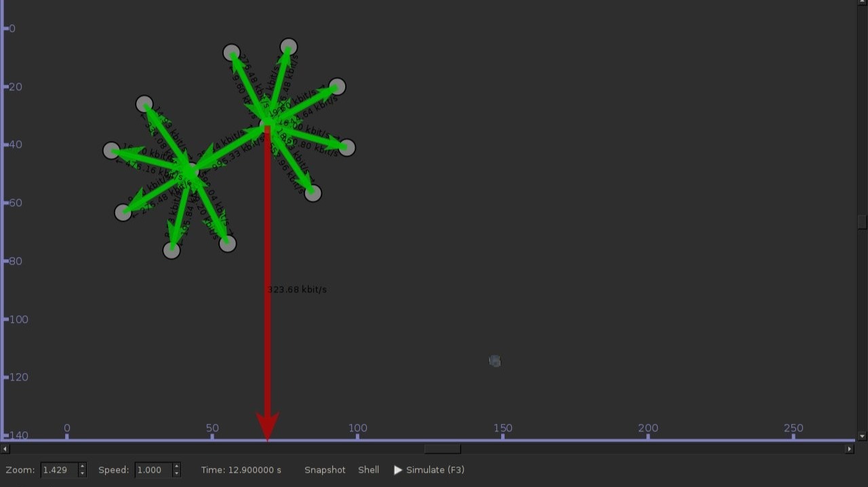Click inside the Zoom input field
Screen dimensions: 868x487
[58, 469]
